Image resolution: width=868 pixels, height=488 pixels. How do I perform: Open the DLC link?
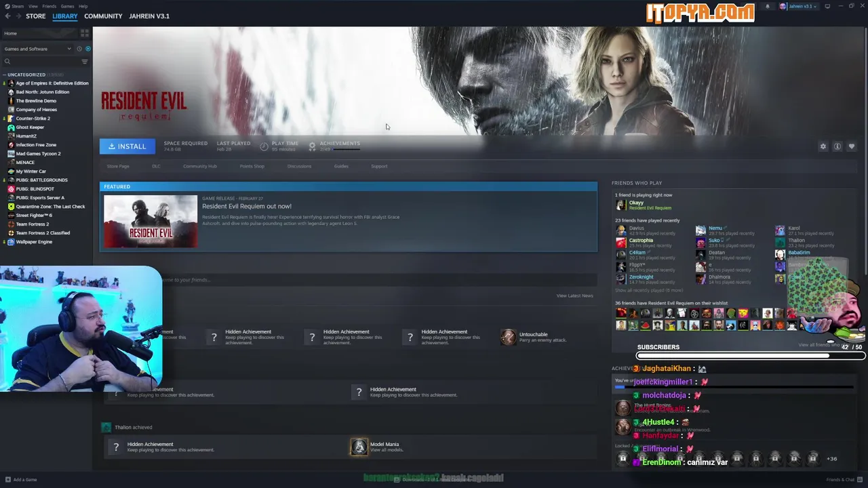[x=156, y=167]
